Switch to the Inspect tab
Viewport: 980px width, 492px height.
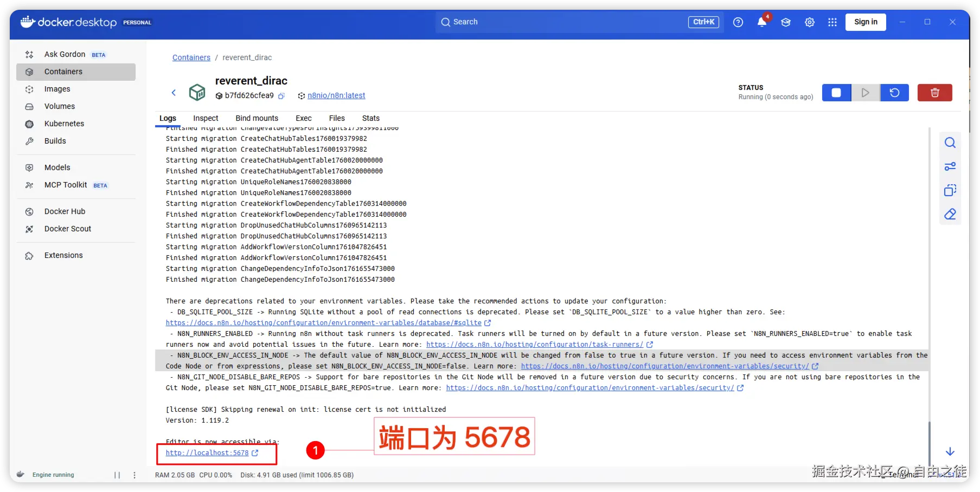click(x=206, y=118)
